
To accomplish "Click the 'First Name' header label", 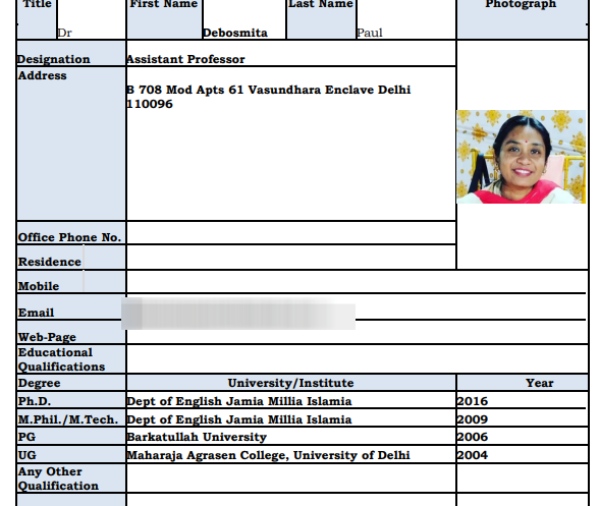I will tap(164, 4).
